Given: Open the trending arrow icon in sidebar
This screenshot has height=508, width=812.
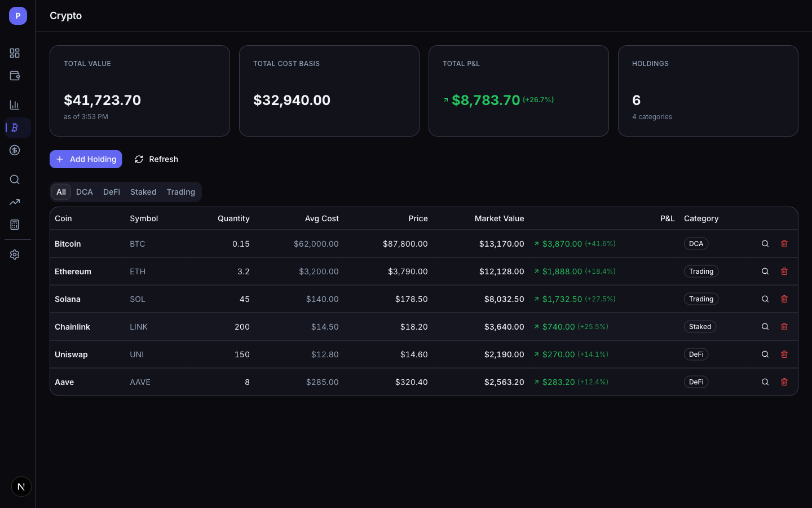Looking at the screenshot, I should 15,202.
